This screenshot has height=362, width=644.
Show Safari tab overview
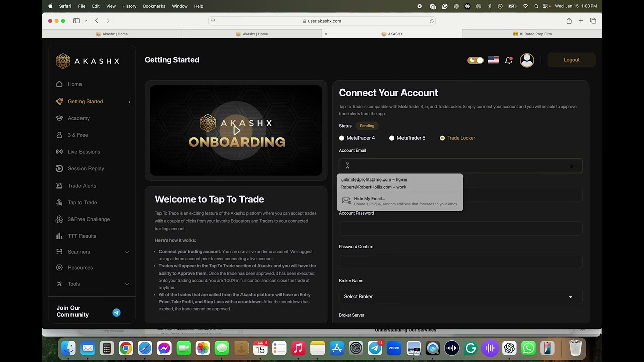click(593, 21)
